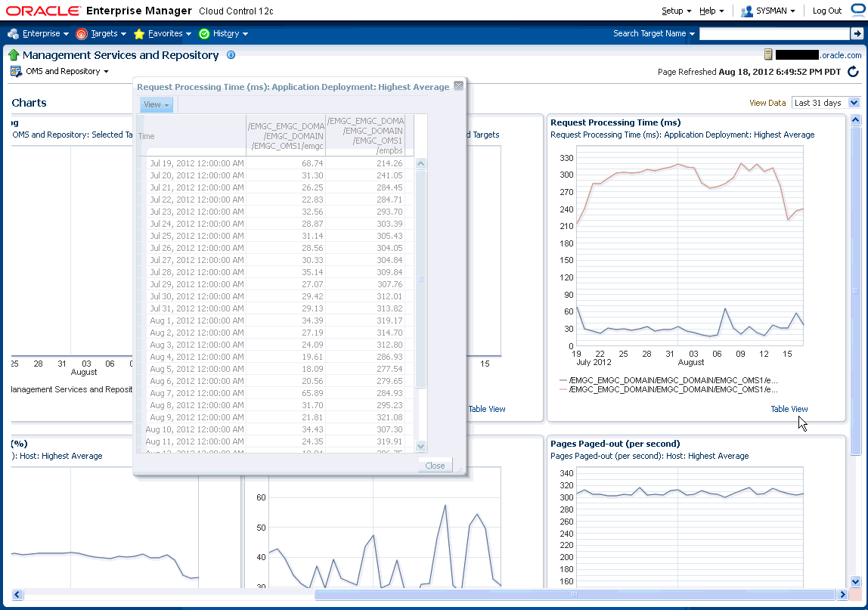Click into the target name search field
This screenshot has height=610, width=868.
point(774,34)
